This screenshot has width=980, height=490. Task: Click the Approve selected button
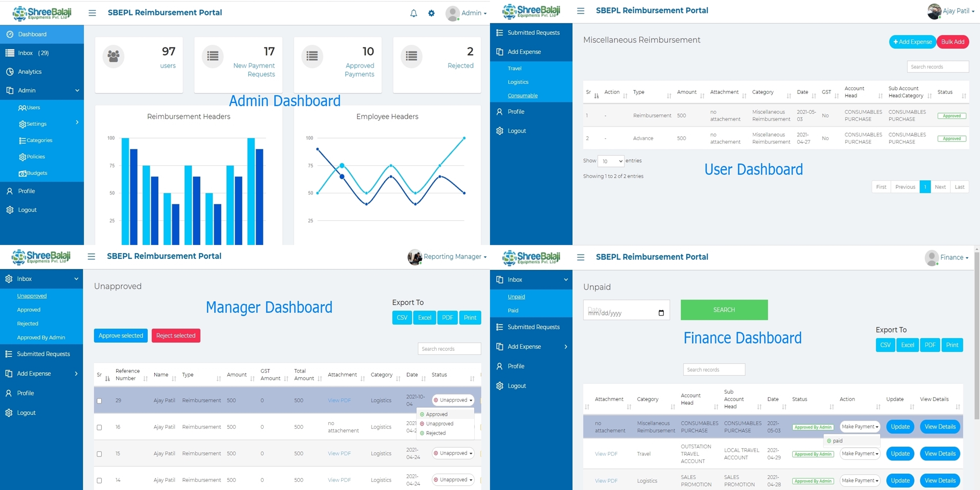(x=121, y=335)
